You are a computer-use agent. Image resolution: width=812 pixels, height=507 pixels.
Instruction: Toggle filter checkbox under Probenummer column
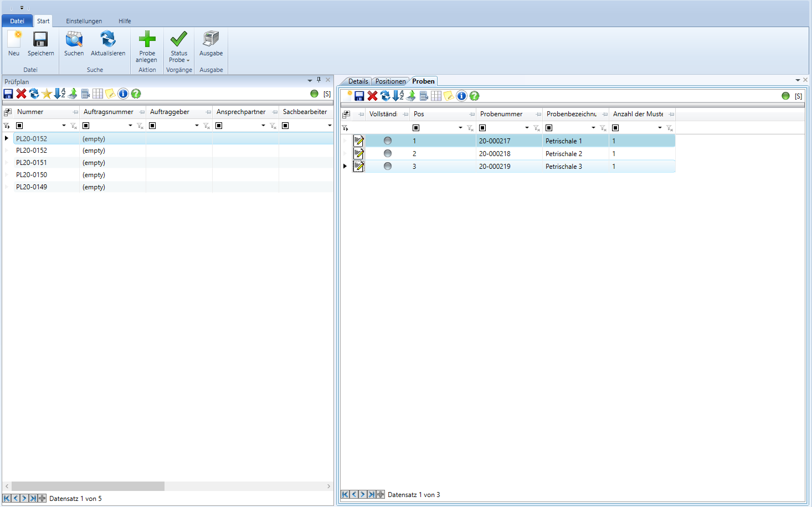482,128
